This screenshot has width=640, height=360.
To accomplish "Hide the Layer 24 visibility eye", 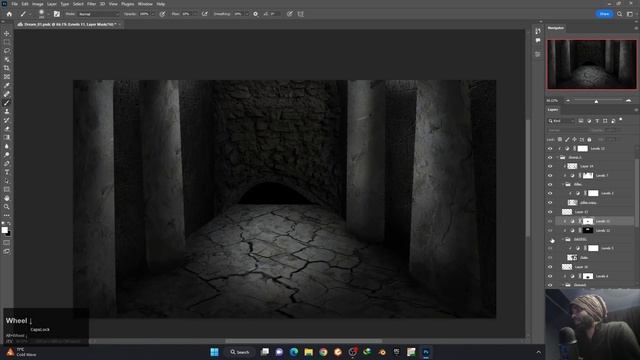I will coord(550,166).
